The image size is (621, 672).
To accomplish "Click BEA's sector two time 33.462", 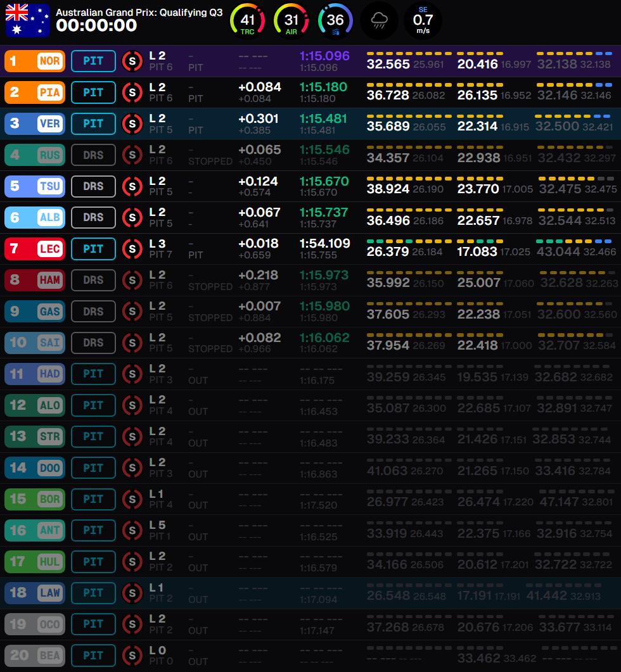I will tap(478, 658).
